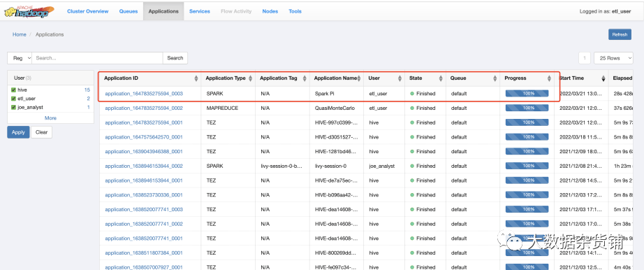
Task: Go to Home breadcrumb link
Action: tap(20, 34)
